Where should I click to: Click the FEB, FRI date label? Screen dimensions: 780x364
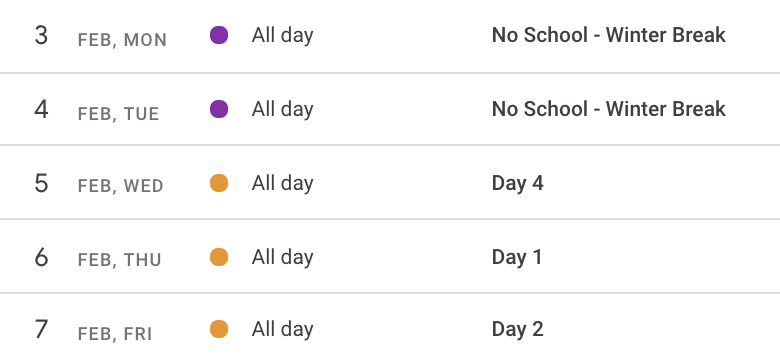pyautogui.click(x=115, y=334)
